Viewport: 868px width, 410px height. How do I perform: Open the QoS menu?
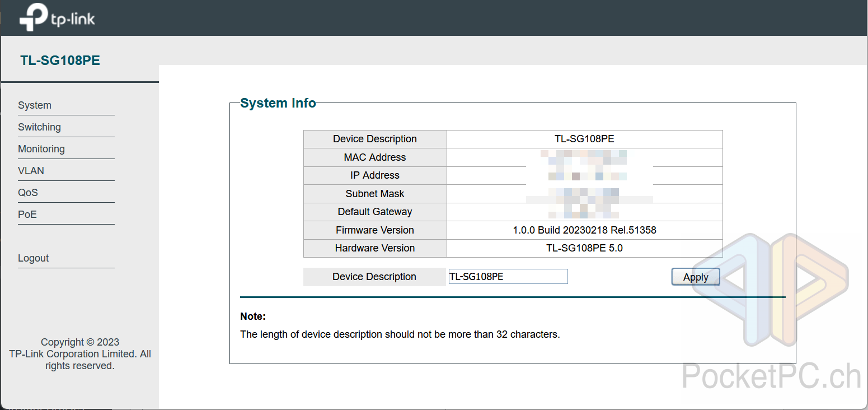pyautogui.click(x=28, y=193)
